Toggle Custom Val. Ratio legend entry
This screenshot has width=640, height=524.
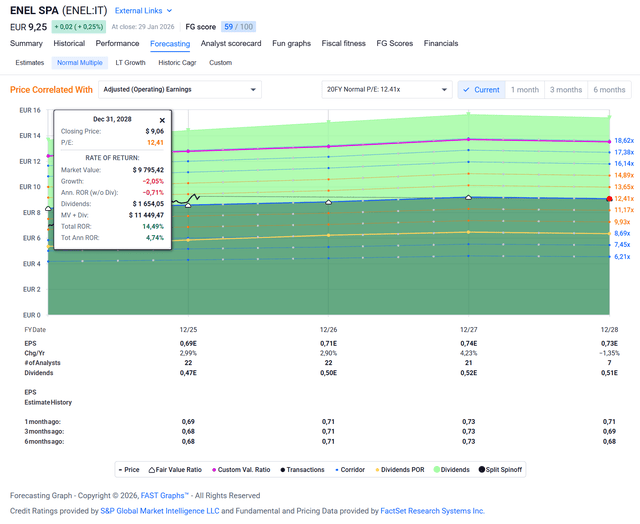[241, 470]
